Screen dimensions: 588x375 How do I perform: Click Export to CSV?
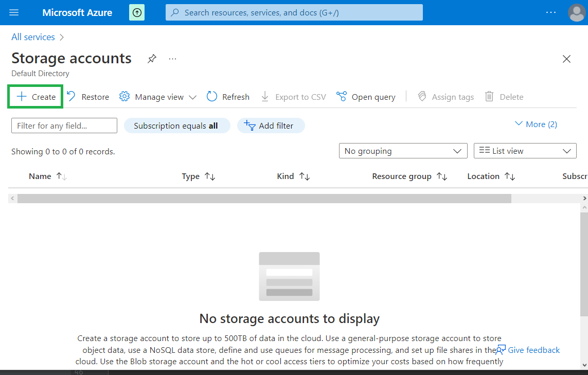point(294,97)
